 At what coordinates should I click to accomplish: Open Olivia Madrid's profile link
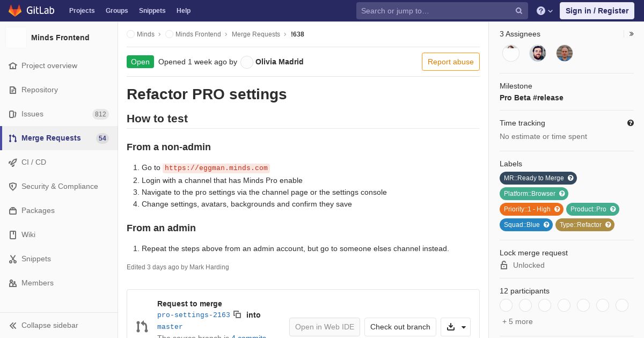tap(280, 62)
